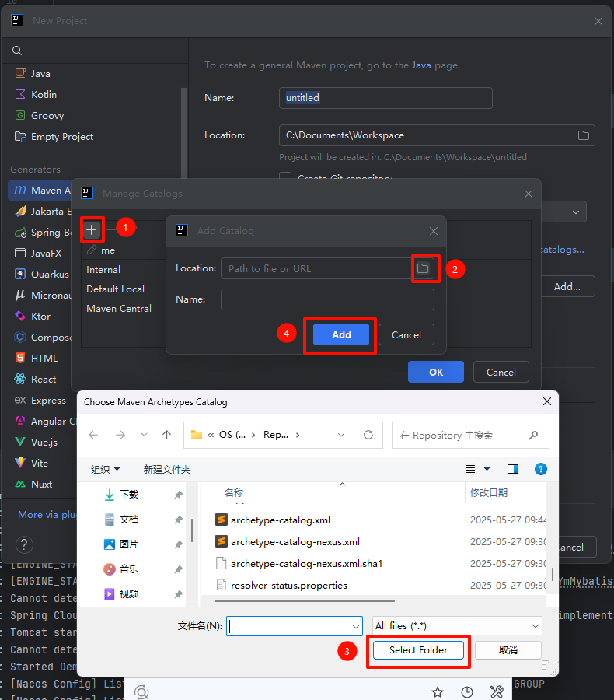Click 取消 in file chooser
This screenshot has height=700, width=614.
click(508, 650)
